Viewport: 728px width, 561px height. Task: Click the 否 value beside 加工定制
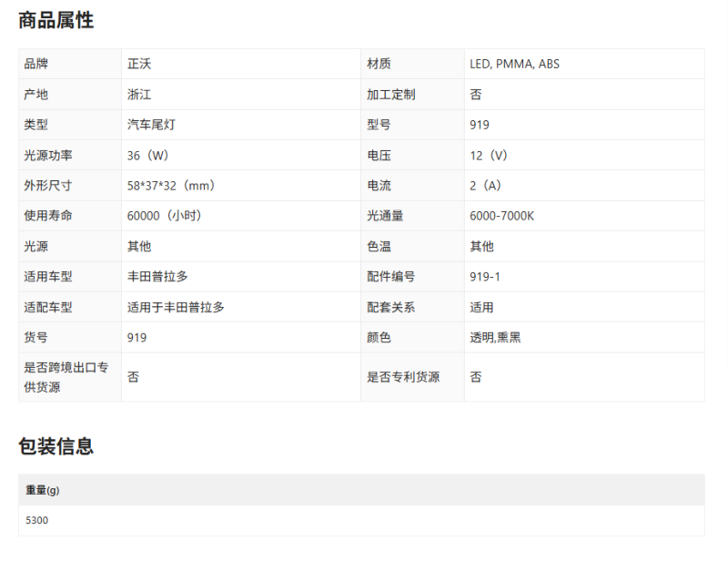point(475,95)
